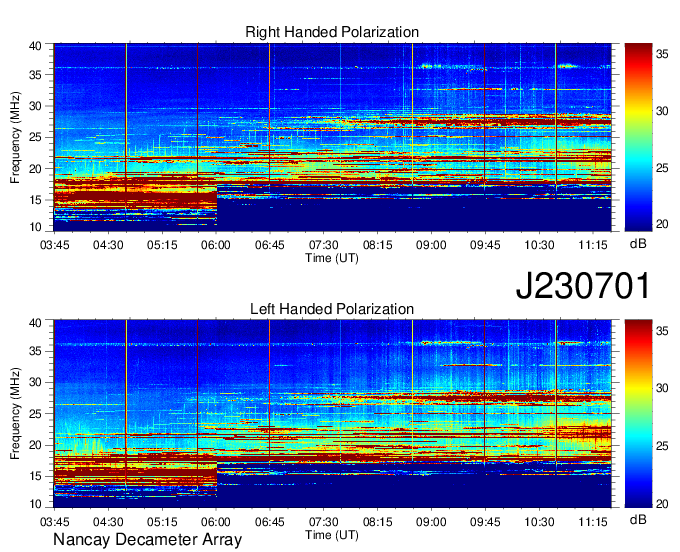Click the 30 MHz tick on right-handed plot
Viewport: 680px width, 552px height.
tap(35, 106)
